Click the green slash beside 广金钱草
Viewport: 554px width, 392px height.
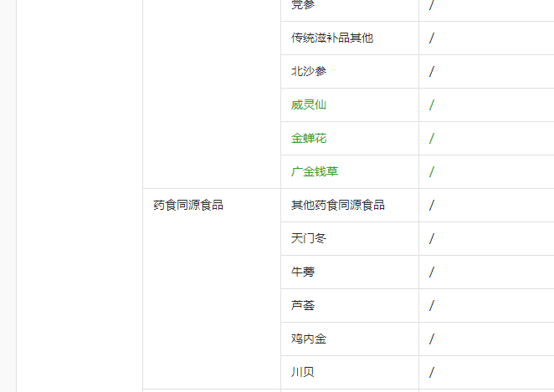pos(431,172)
